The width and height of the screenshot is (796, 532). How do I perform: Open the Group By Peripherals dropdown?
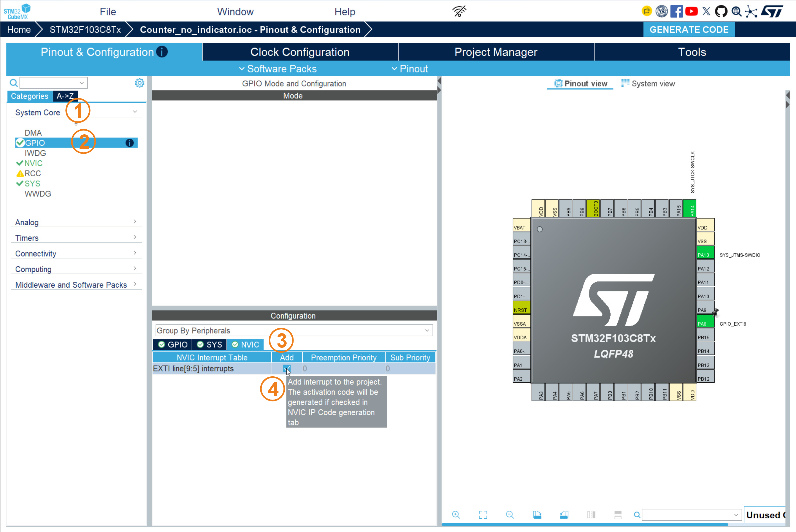click(x=294, y=331)
